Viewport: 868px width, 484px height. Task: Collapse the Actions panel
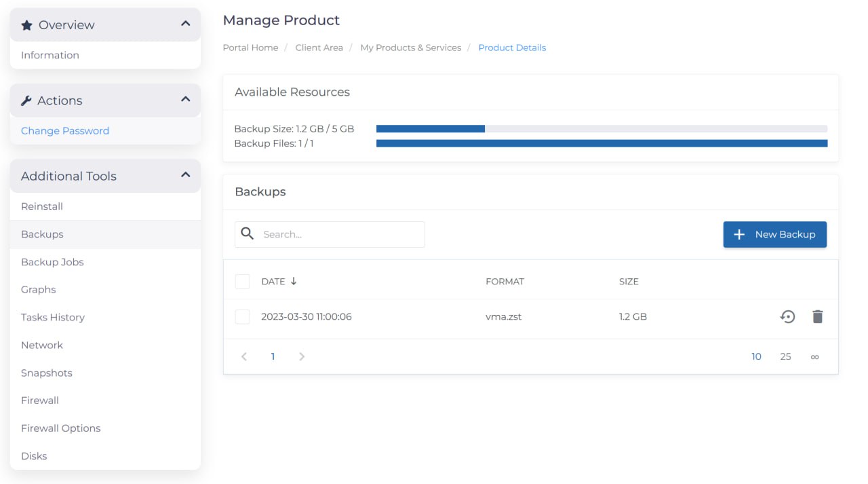click(185, 100)
